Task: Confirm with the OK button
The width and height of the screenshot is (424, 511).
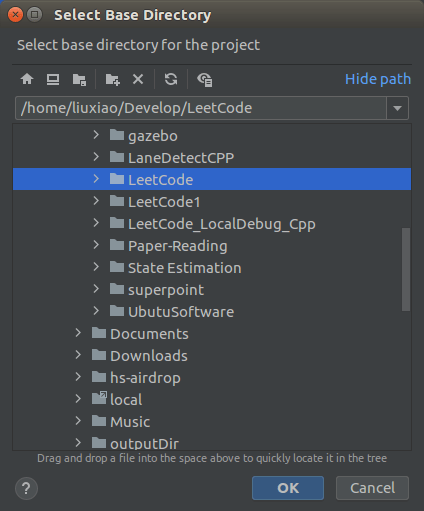Action: 288,488
